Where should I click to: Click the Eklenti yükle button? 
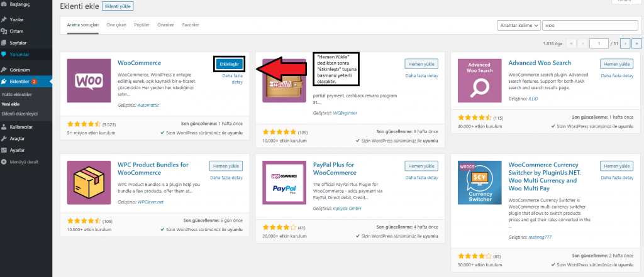118,6
